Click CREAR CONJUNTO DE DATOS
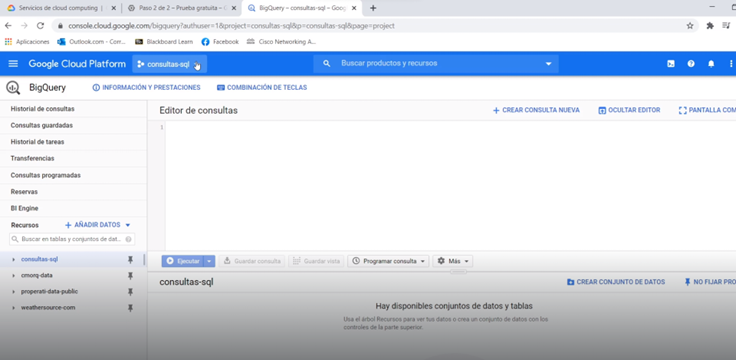 (616, 282)
